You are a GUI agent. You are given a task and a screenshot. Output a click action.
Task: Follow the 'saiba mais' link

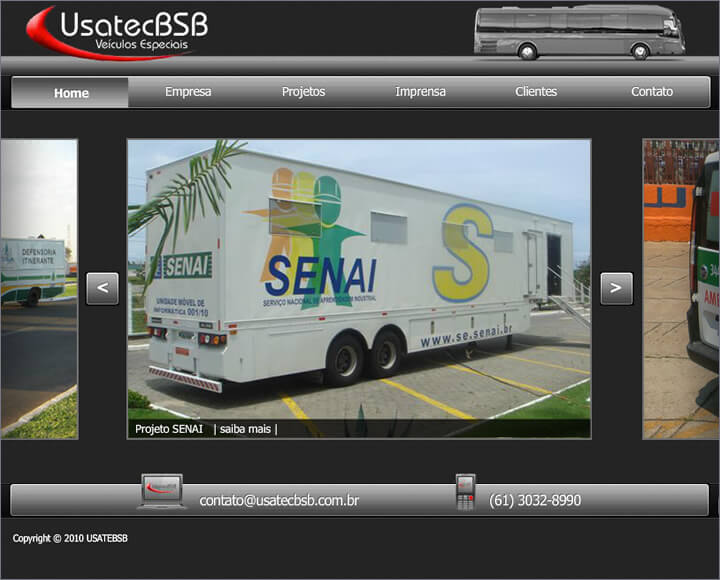(x=245, y=429)
